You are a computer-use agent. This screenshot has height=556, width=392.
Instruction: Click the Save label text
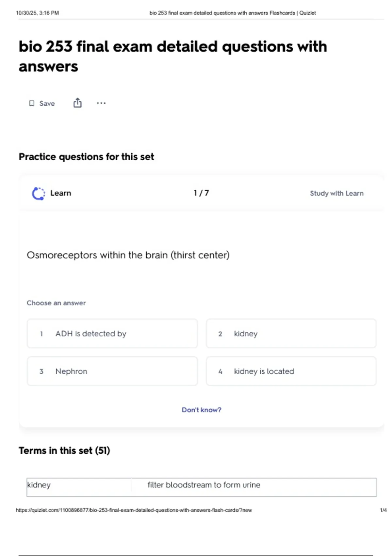point(47,103)
